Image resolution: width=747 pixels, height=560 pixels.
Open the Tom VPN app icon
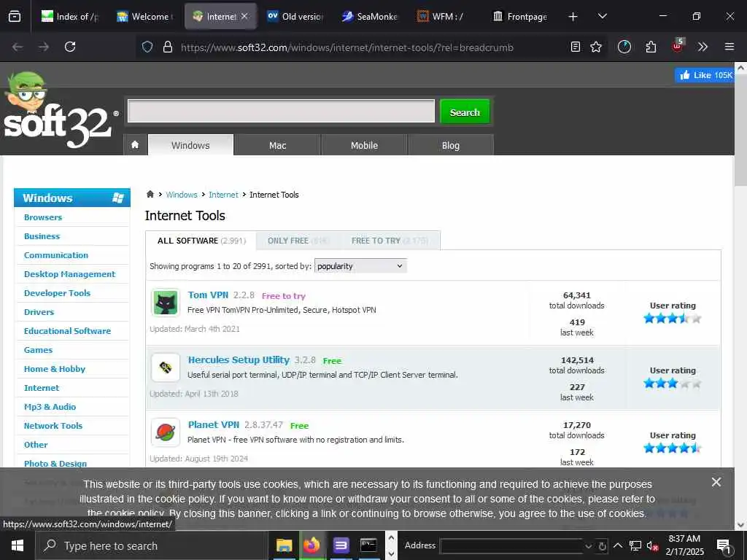[166, 303]
